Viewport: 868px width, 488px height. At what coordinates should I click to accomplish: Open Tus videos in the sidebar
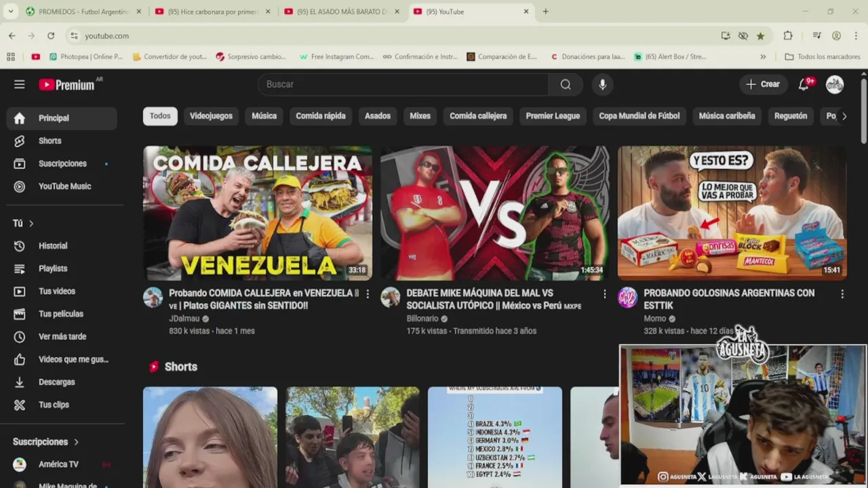click(x=62, y=291)
